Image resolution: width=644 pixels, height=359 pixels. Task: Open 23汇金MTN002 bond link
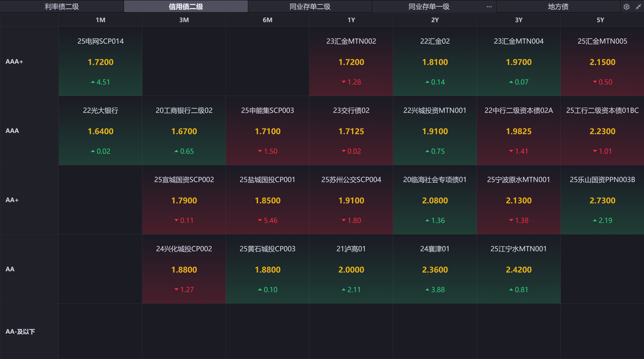coord(351,41)
